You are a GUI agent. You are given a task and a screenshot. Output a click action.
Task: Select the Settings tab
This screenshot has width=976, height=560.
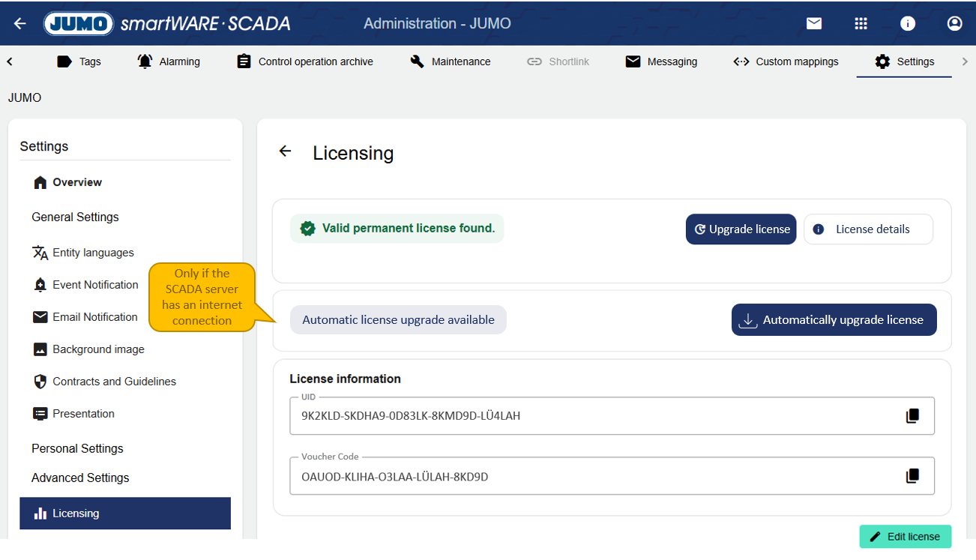tap(904, 61)
